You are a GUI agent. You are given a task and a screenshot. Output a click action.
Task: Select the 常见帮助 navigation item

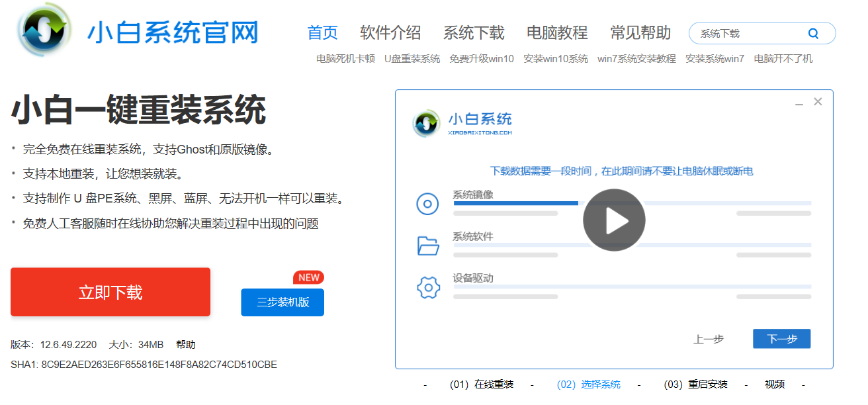click(640, 32)
